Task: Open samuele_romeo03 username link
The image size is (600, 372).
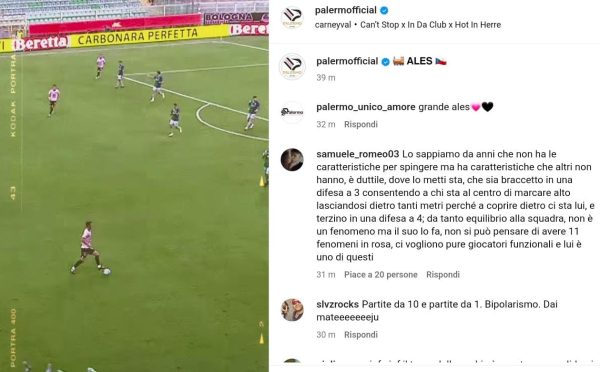Action: (x=358, y=154)
